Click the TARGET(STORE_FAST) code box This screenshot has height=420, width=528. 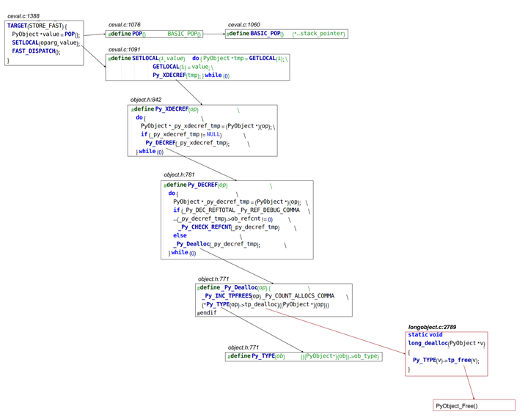(x=44, y=43)
